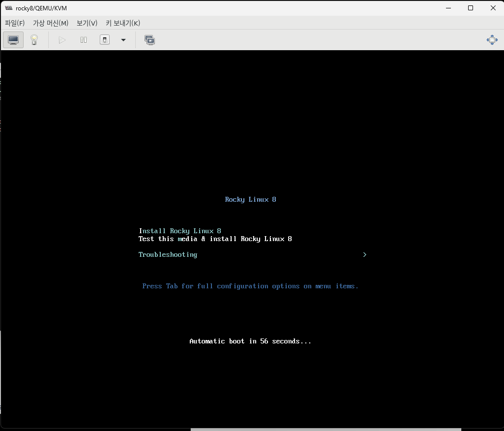Click the 'Rocky Linux 8' title text

250,200
